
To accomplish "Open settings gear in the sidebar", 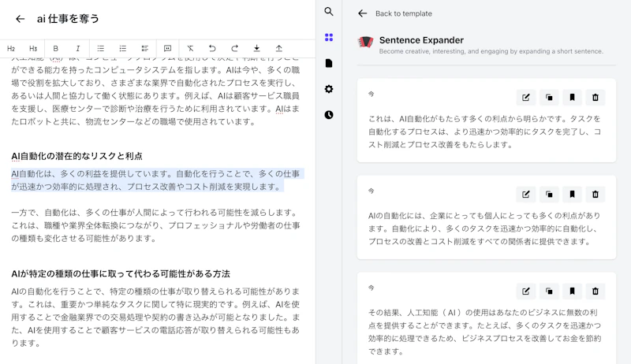I will pos(329,89).
